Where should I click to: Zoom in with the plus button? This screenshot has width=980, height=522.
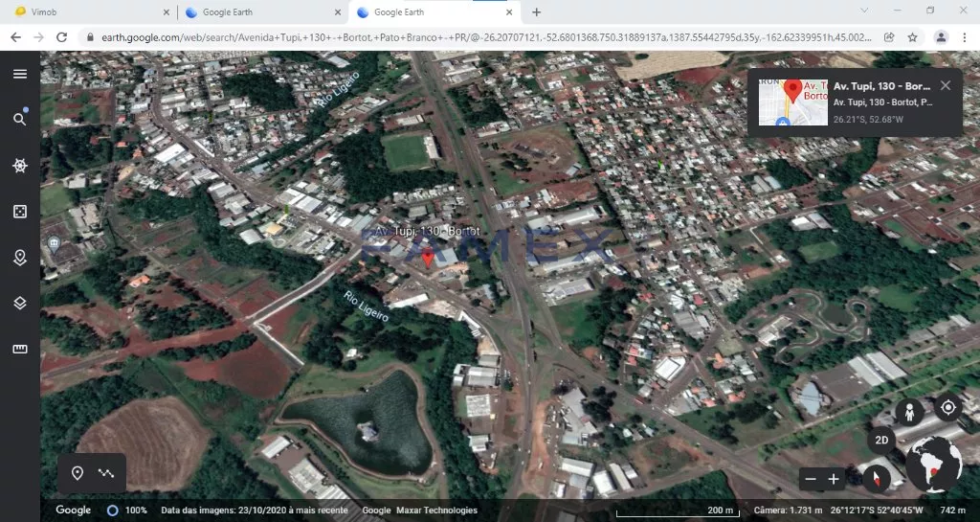pos(834,479)
